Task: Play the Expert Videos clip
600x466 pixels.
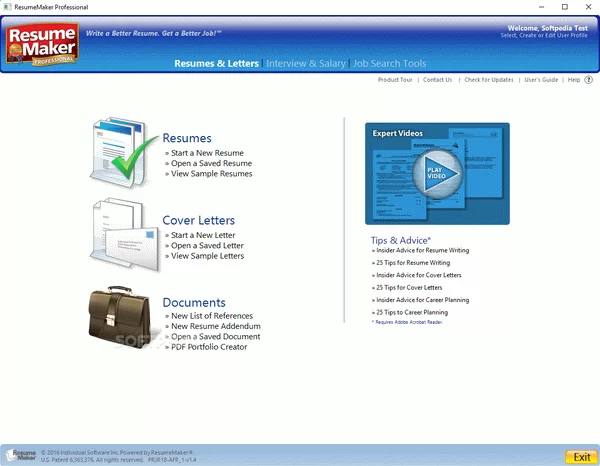Action: coord(437,173)
